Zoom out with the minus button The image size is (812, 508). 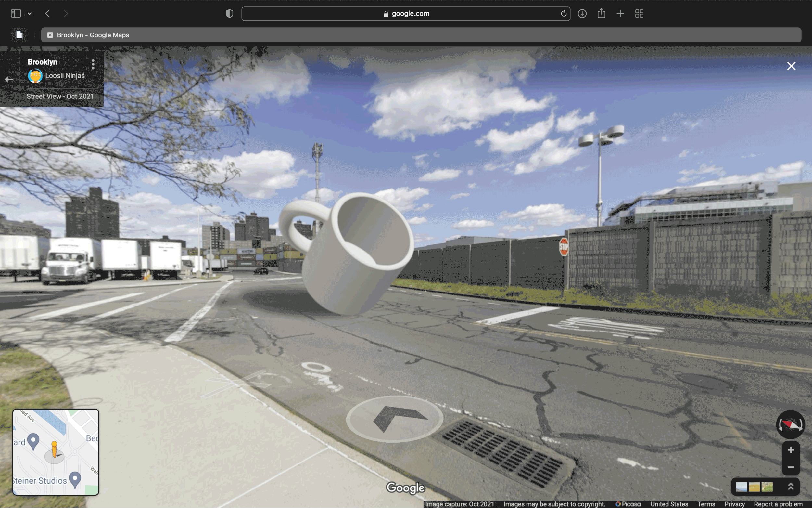tap(791, 467)
